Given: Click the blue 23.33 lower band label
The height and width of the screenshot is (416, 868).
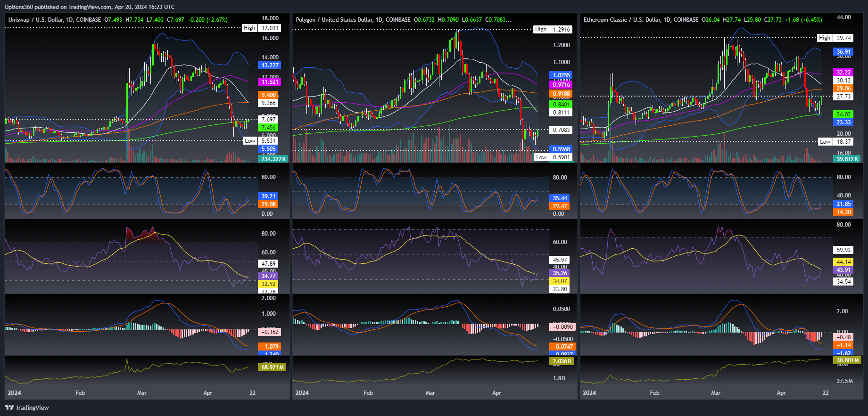Looking at the screenshot, I should tap(843, 122).
